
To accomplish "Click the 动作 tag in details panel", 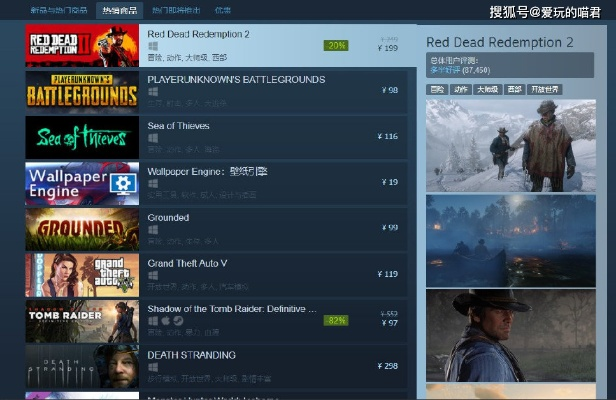I will click(x=460, y=90).
